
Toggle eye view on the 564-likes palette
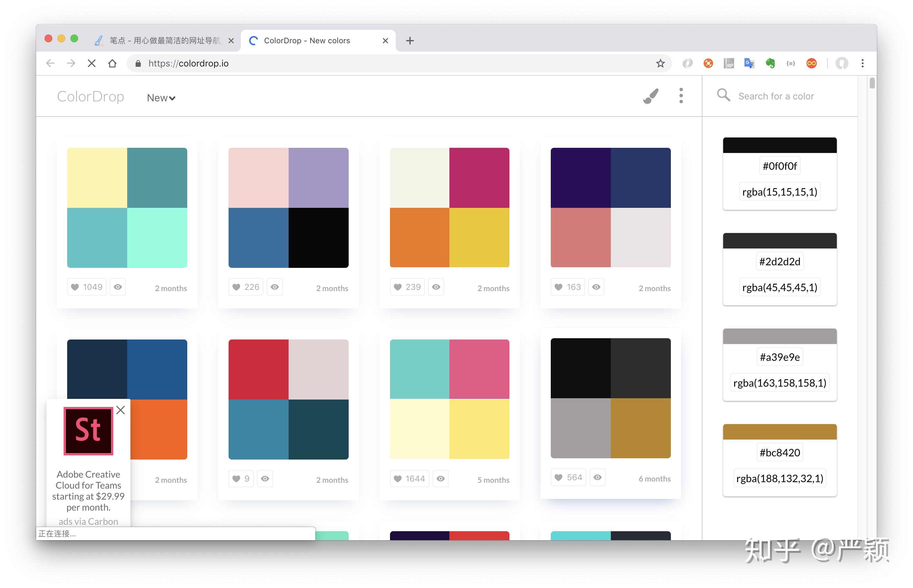pyautogui.click(x=598, y=478)
